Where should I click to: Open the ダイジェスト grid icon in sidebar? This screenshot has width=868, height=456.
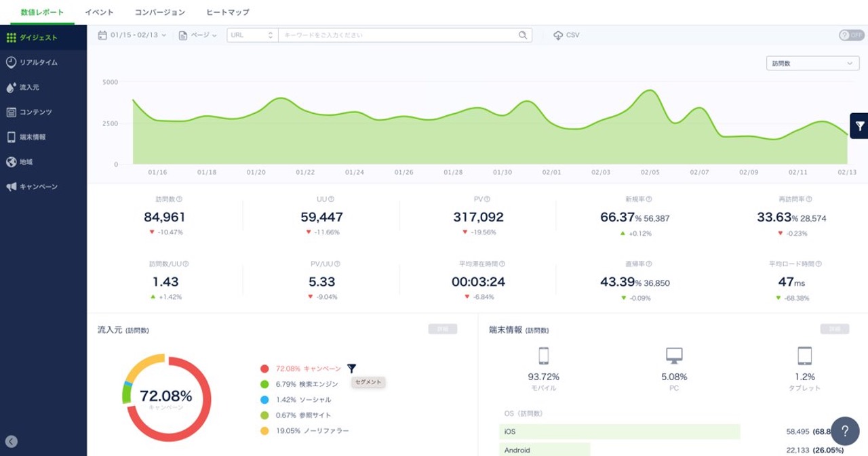click(11, 38)
